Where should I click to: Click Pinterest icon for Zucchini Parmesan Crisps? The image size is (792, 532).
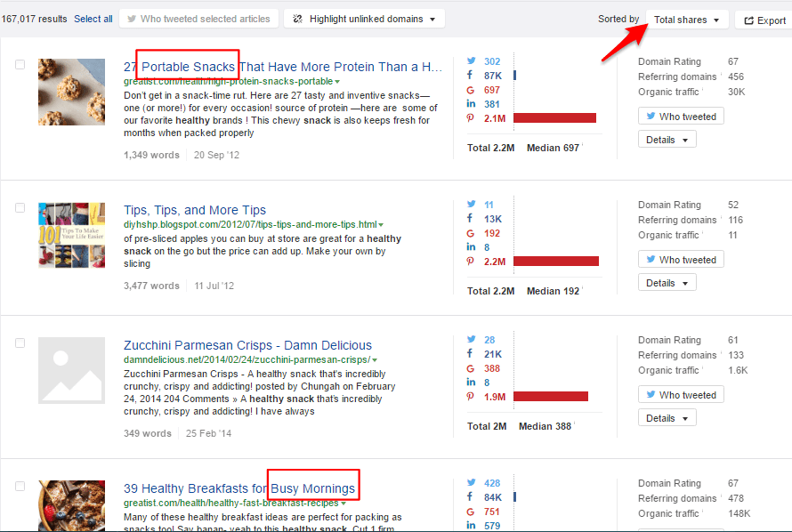[x=471, y=396]
